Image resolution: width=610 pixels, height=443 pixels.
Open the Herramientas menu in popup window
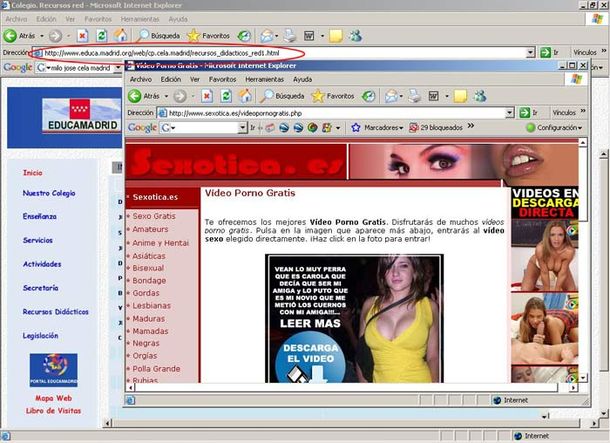(264, 79)
